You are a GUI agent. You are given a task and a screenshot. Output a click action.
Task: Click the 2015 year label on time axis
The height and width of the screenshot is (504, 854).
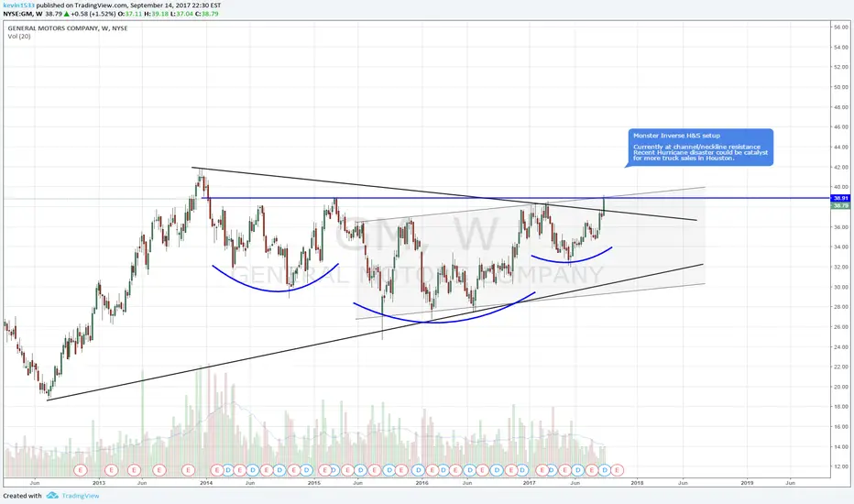click(313, 483)
